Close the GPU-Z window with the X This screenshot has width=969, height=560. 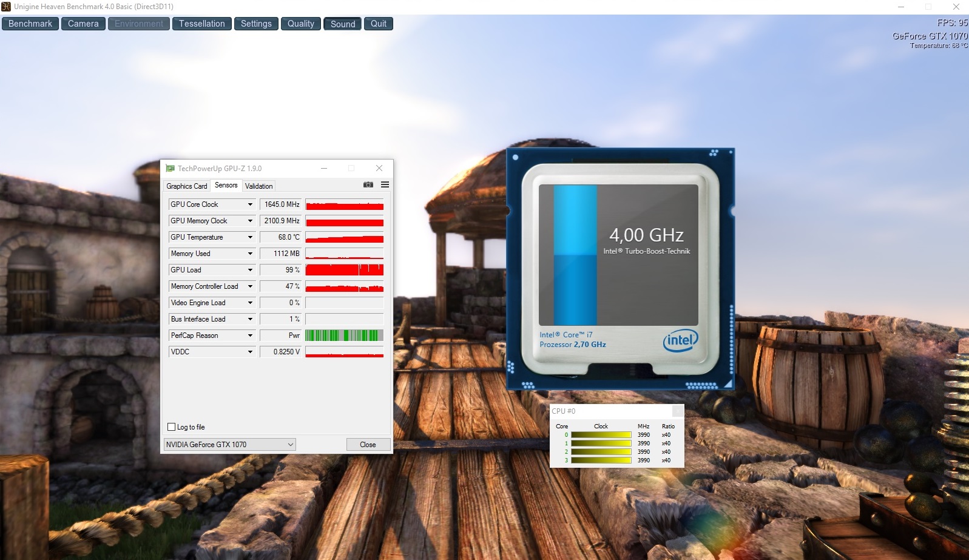pyautogui.click(x=379, y=168)
